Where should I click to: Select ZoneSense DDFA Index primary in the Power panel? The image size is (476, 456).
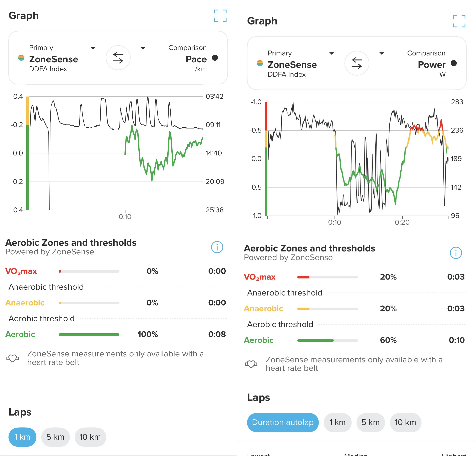(x=292, y=64)
